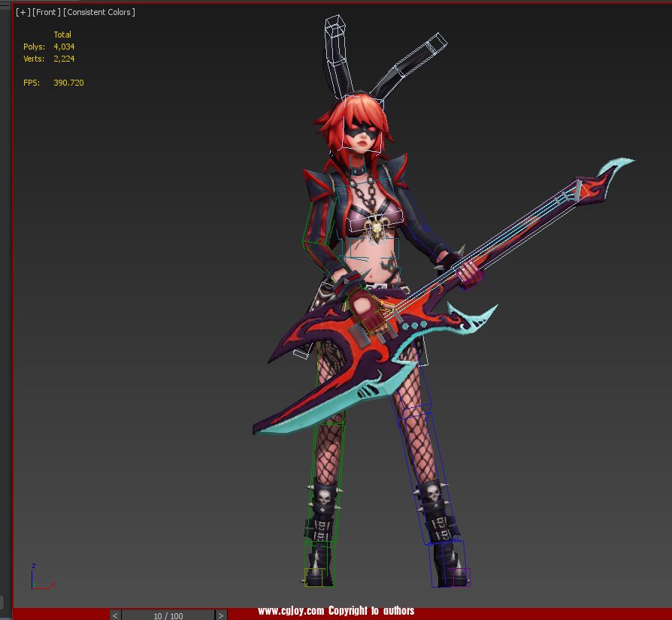The width and height of the screenshot is (672, 620).
Task: Click the time slider showing 10 / 100
Action: coord(168,615)
